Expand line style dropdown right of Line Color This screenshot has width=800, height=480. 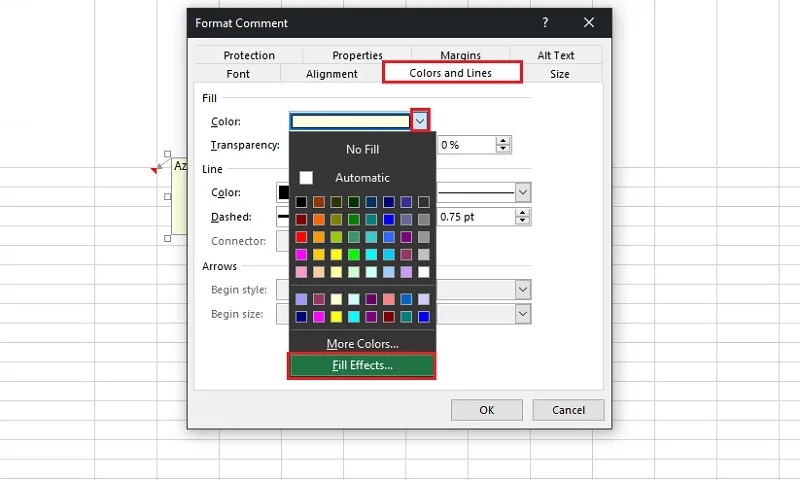(522, 192)
